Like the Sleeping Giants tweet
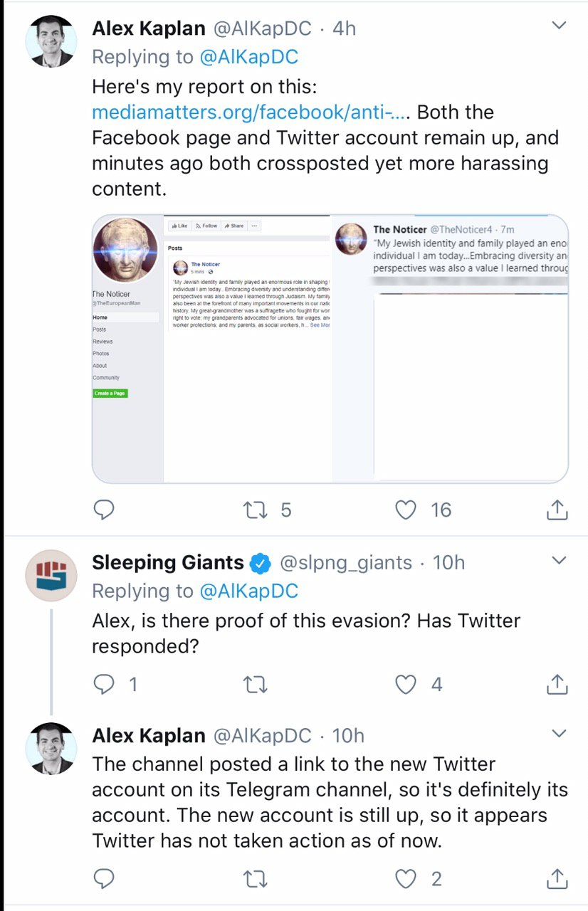The width and height of the screenshot is (588, 911). 406,685
